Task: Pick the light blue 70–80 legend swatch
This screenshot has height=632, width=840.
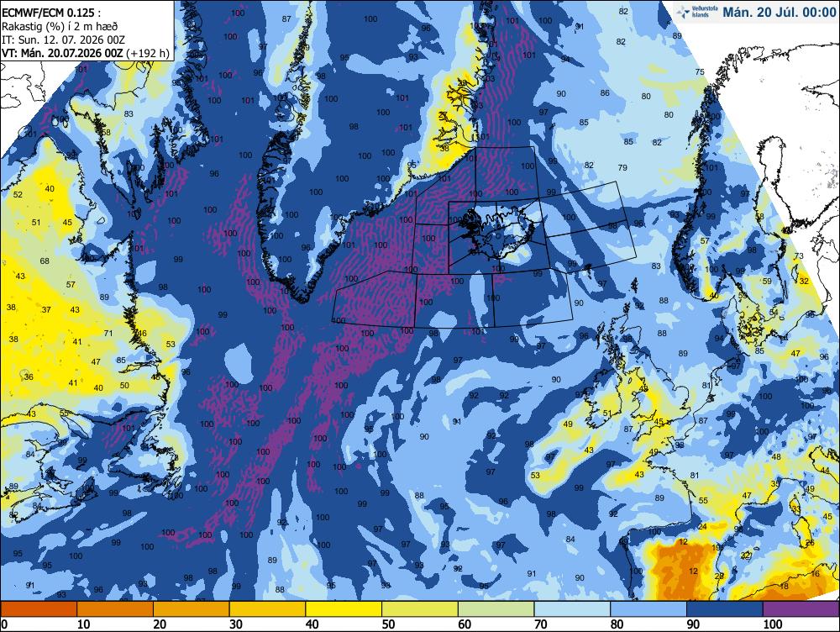Action: 572,609
